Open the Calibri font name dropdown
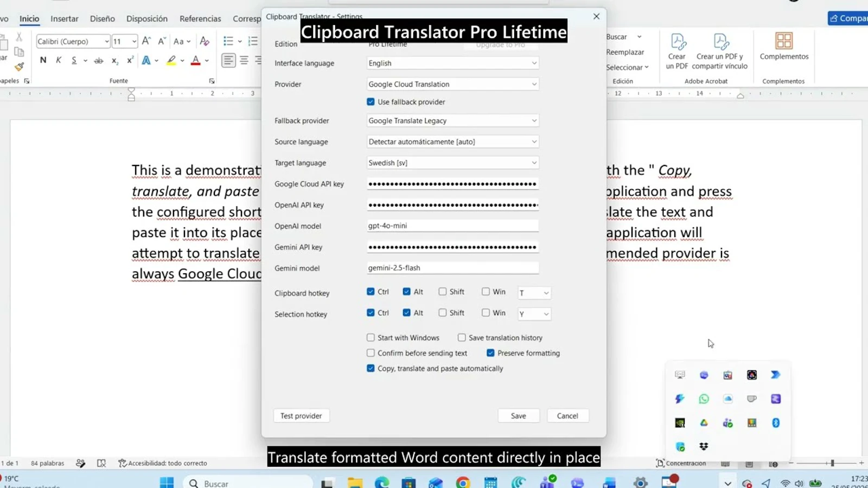The height and width of the screenshot is (488, 868). pyautogui.click(x=107, y=41)
